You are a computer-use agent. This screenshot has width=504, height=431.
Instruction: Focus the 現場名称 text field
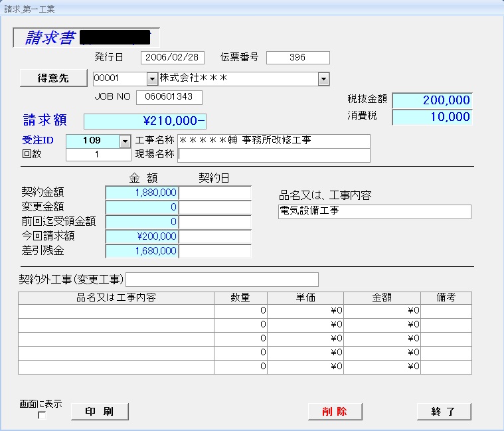(x=273, y=155)
